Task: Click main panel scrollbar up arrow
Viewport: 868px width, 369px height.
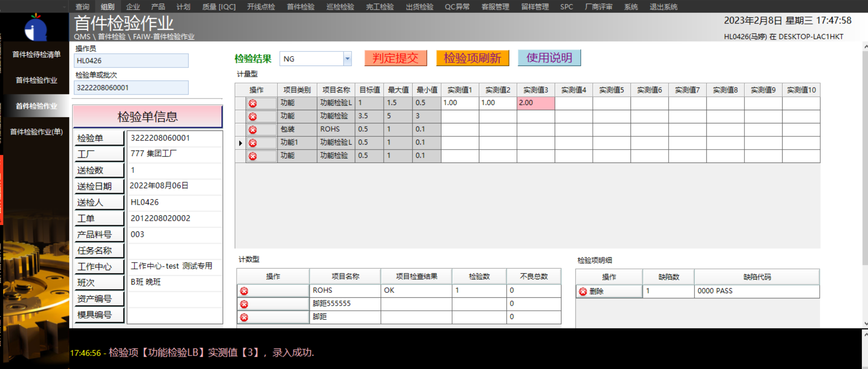Action: pyautogui.click(x=865, y=47)
